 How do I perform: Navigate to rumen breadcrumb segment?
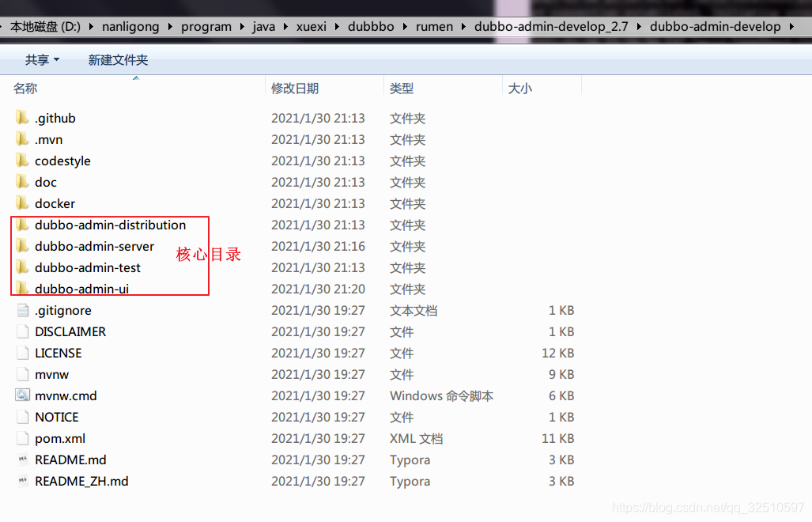click(x=434, y=26)
